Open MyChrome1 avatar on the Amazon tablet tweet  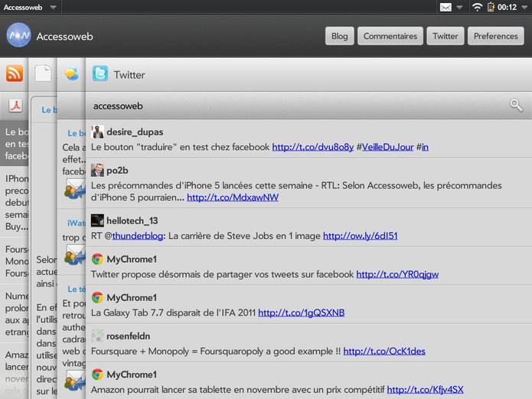coord(97,374)
